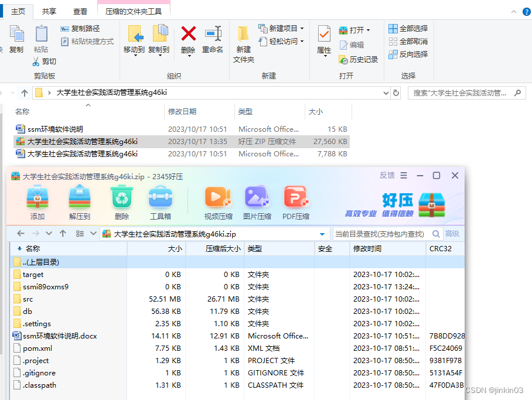
Task: Click the 重命名 ribbon icon
Action: coord(213,35)
